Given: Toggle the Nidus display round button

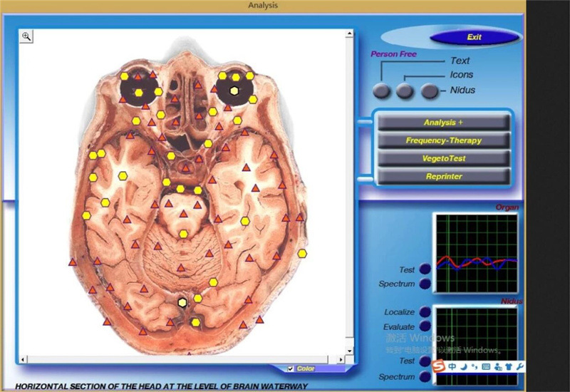Looking at the screenshot, I should tap(429, 91).
